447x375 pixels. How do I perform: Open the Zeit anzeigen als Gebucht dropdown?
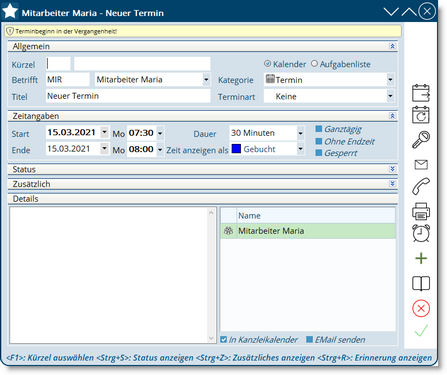click(x=300, y=149)
